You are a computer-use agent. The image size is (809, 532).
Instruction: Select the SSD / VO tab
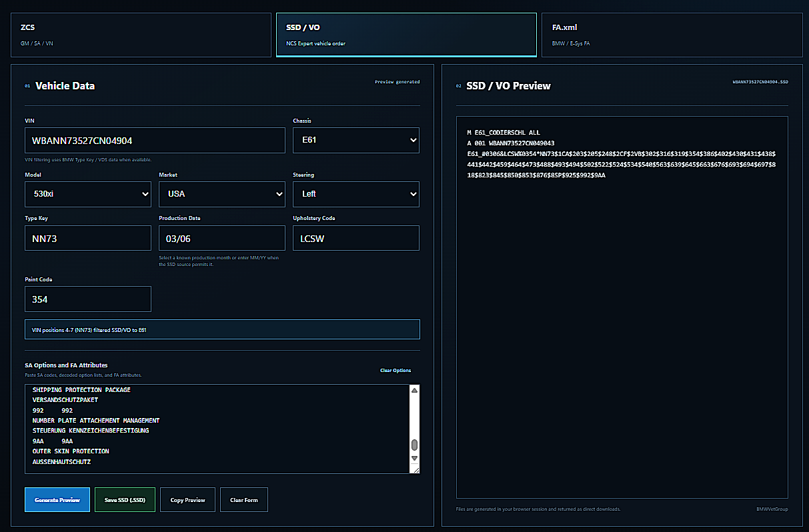pyautogui.click(x=406, y=35)
